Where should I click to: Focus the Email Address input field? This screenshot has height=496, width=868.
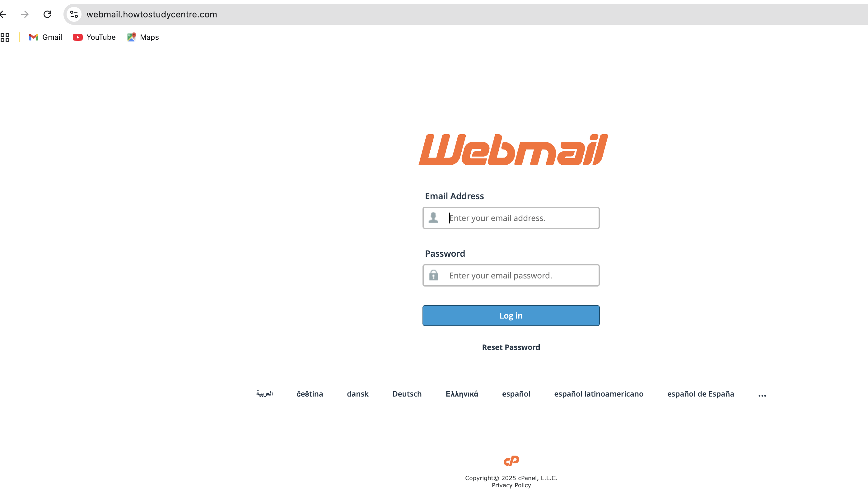511,218
